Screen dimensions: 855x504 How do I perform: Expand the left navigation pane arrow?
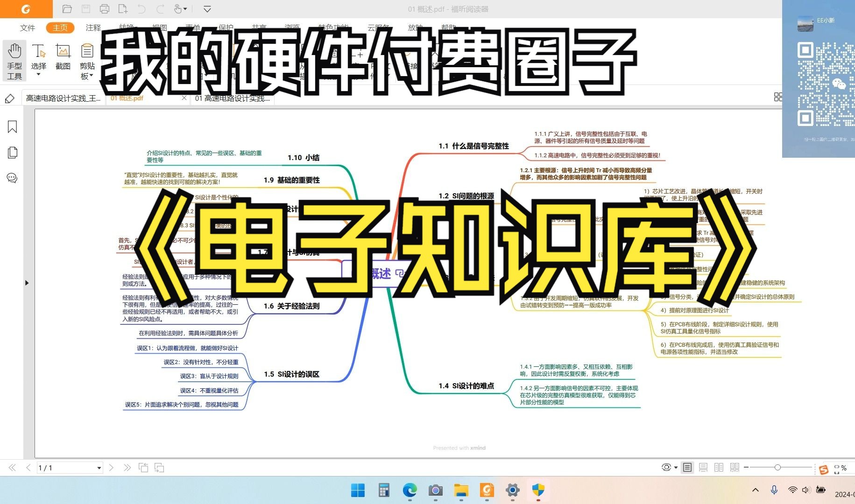(27, 283)
